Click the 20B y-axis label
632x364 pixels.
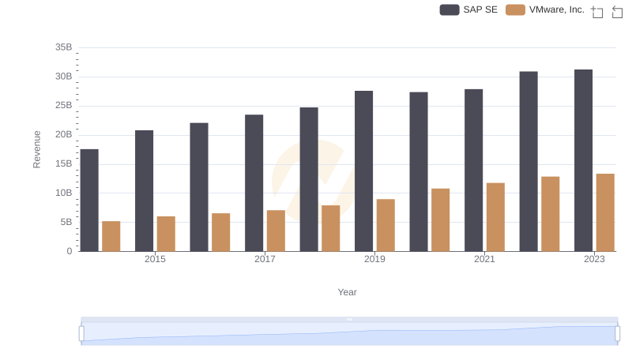[64, 134]
